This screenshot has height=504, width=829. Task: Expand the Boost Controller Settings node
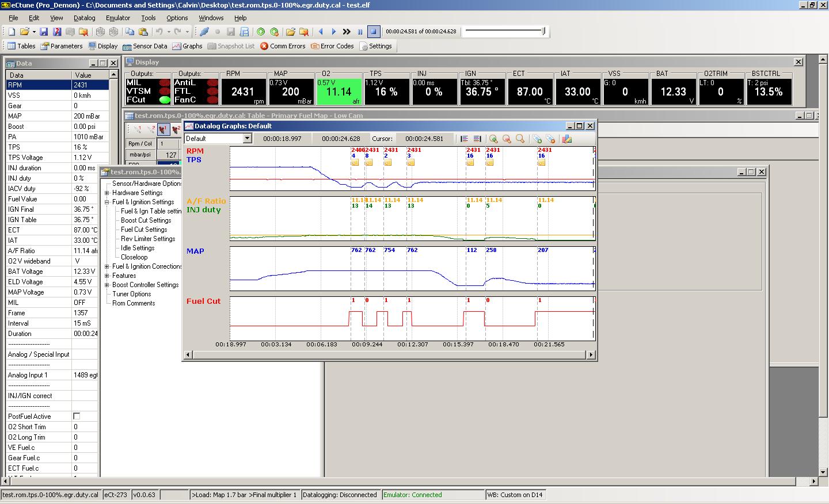(x=107, y=285)
